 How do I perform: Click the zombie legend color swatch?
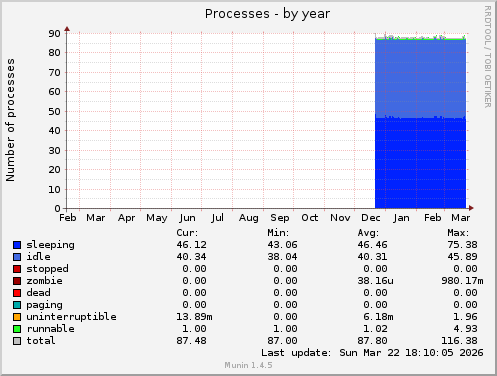tap(17, 281)
